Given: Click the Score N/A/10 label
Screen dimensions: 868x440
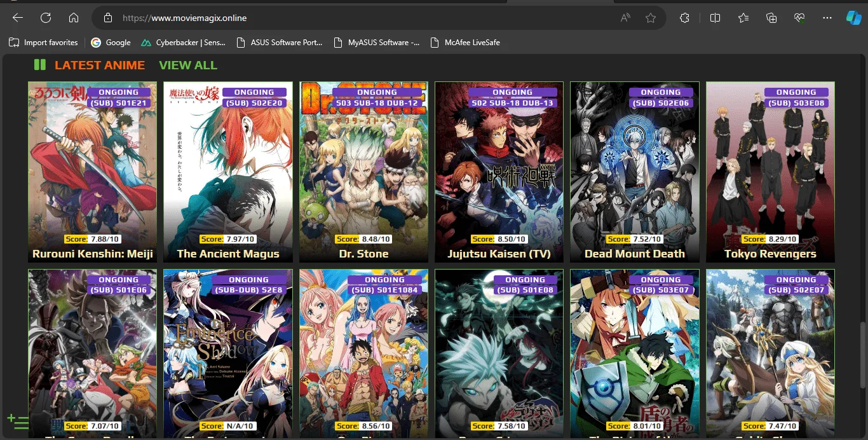Looking at the screenshot, I should click(228, 426).
